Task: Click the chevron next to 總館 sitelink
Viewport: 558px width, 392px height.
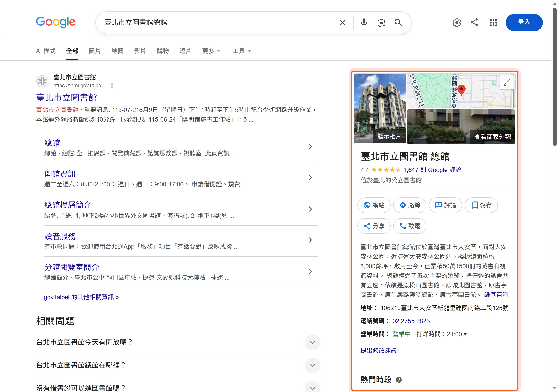Action: (x=310, y=147)
